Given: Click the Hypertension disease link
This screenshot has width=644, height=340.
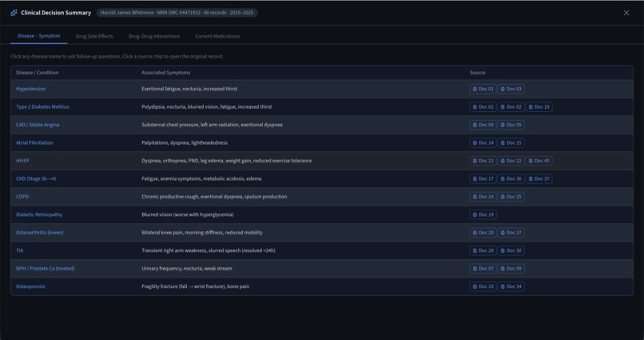Looking at the screenshot, I should pyautogui.click(x=31, y=89).
